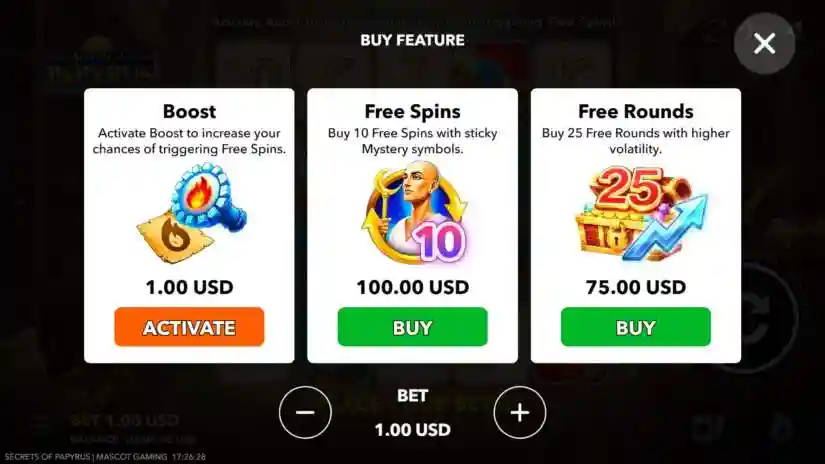The width and height of the screenshot is (825, 464).
Task: Buy 10 Free Spins for 100.00 USD
Action: (x=412, y=327)
